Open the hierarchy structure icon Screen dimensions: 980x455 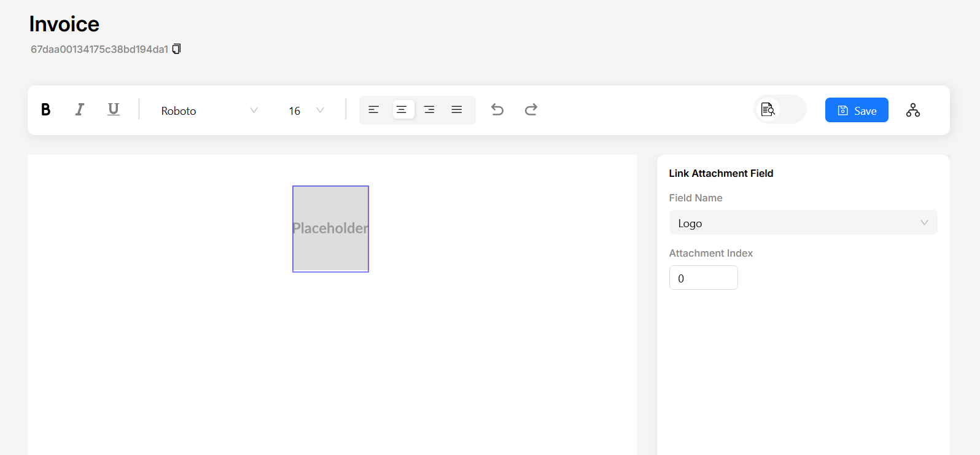click(912, 111)
